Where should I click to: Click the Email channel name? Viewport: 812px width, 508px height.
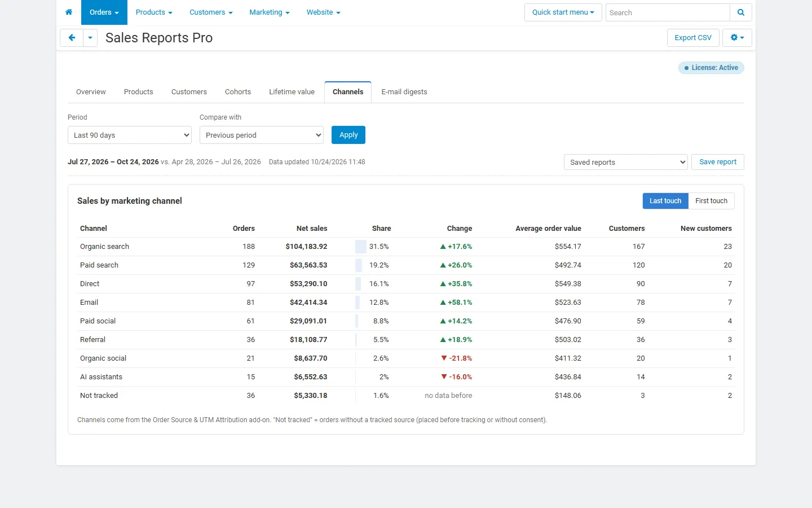point(89,303)
